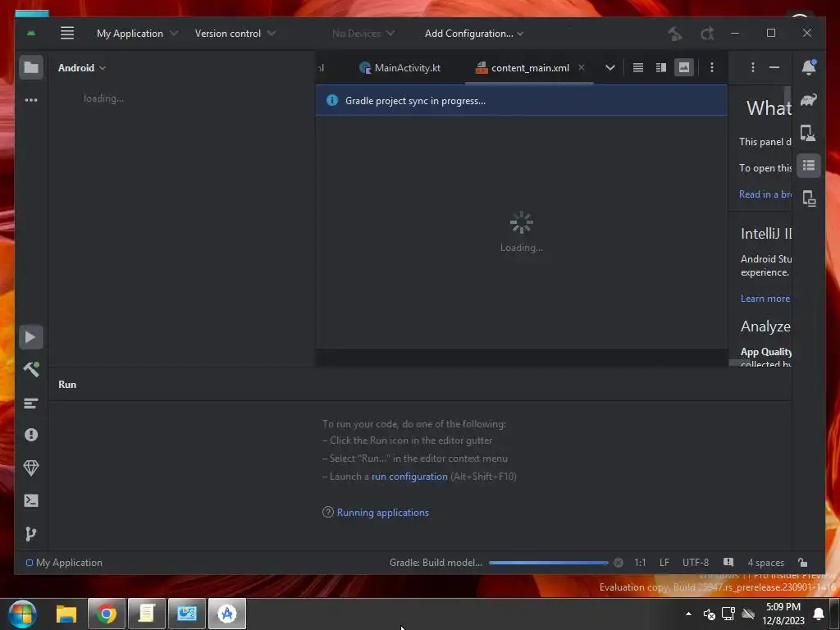Show hidden editor tabs chevron

point(610,67)
